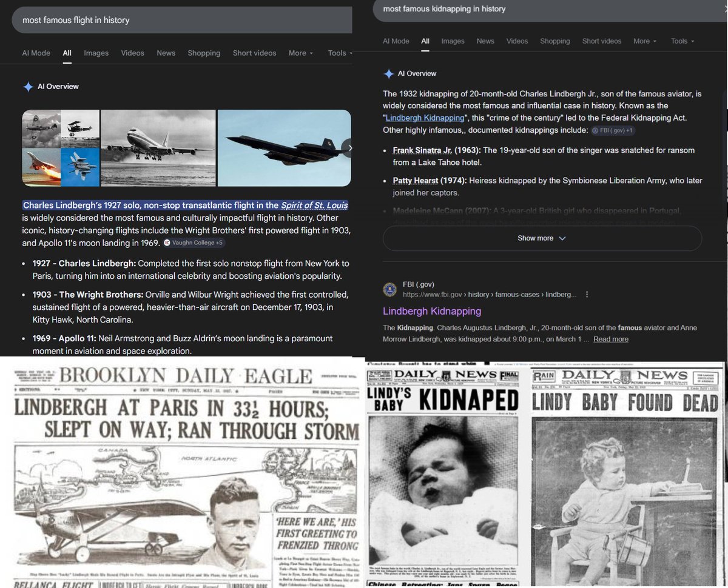The width and height of the screenshot is (728, 588).
Task: Click the FBI seal favicon
Action: 389,290
